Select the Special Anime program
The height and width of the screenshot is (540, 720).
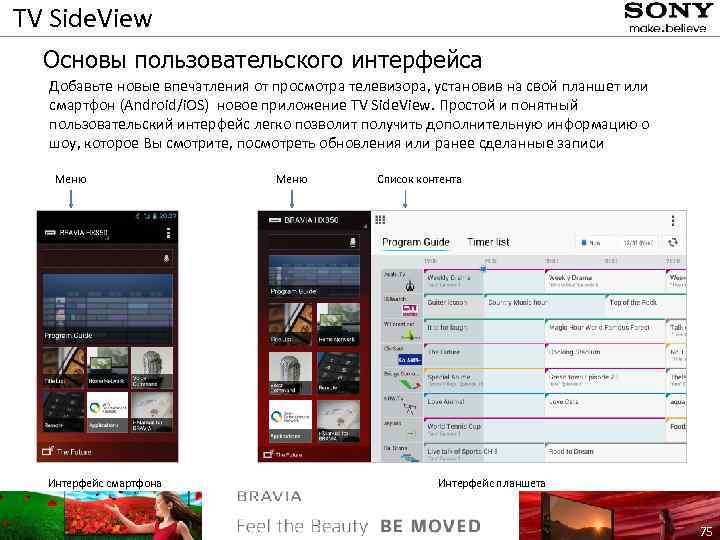[x=484, y=380]
